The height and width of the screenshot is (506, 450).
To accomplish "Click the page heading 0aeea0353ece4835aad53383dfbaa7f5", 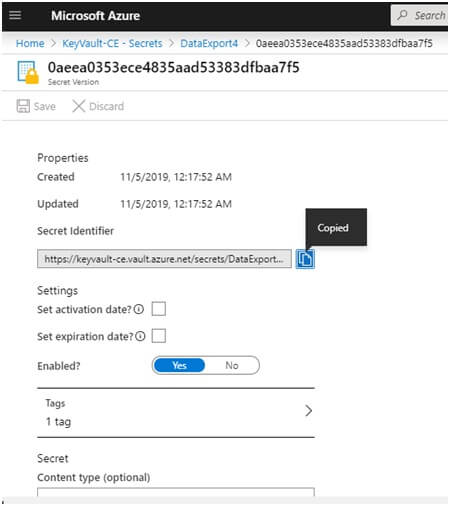I will tap(173, 67).
